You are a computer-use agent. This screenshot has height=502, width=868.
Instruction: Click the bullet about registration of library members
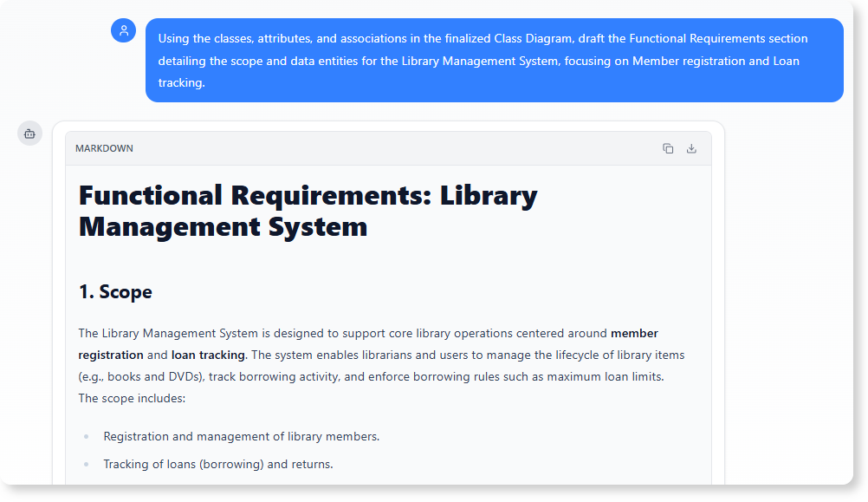[243, 436]
